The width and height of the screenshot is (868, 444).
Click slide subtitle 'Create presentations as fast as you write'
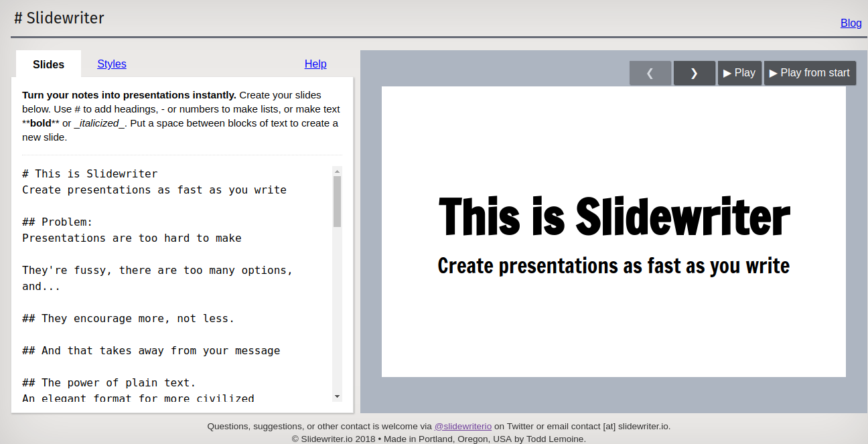click(613, 266)
